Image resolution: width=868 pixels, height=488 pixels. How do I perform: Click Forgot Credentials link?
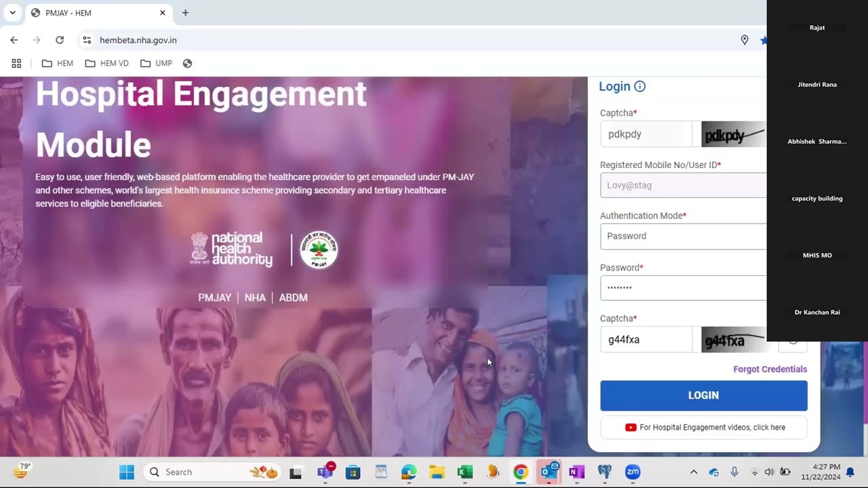[x=770, y=369]
